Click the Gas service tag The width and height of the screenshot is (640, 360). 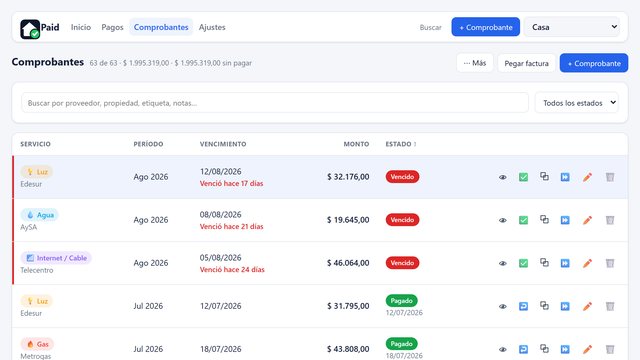coord(37,344)
